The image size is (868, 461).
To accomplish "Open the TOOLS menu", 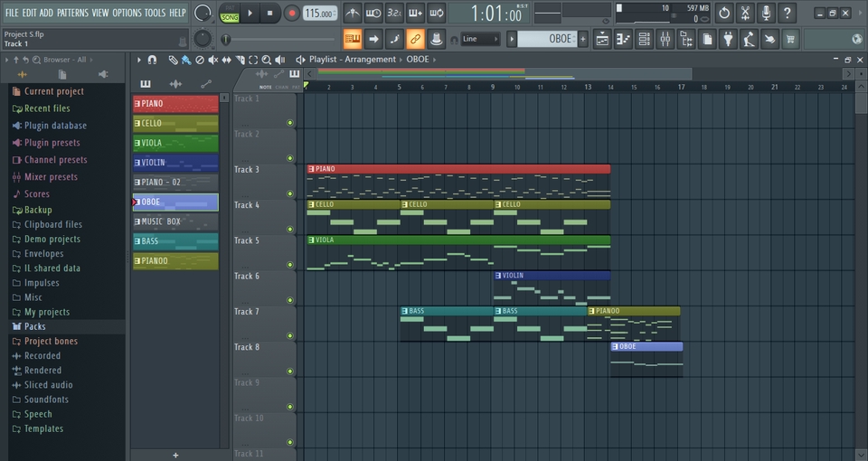I will [155, 12].
